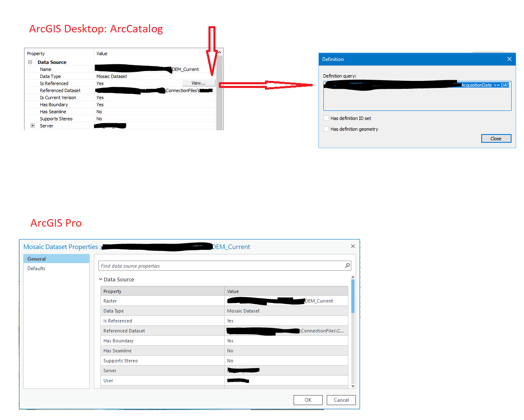Select the Defaults tab in Mosaic Dataset Properties
524x420 pixels.
point(56,269)
